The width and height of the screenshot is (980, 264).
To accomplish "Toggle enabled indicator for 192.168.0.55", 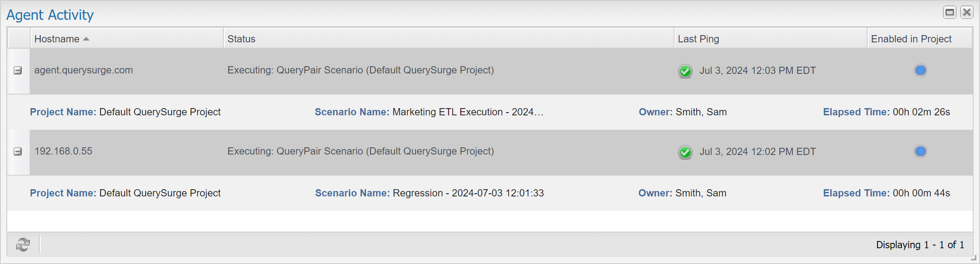I will click(x=920, y=151).
